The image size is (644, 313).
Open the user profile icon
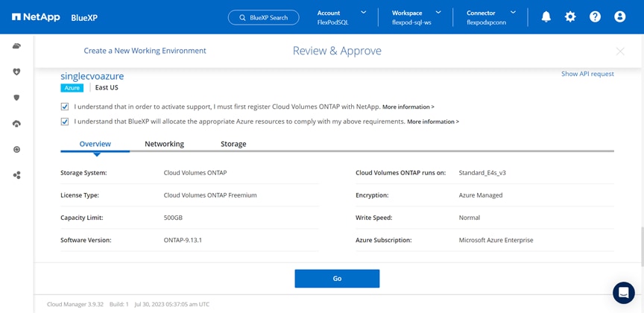pyautogui.click(x=619, y=17)
